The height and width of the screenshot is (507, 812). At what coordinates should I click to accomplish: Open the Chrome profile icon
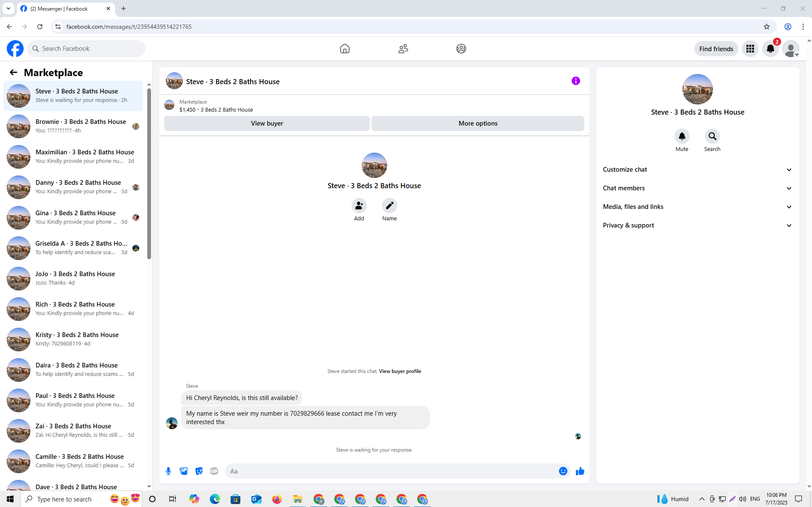788,27
